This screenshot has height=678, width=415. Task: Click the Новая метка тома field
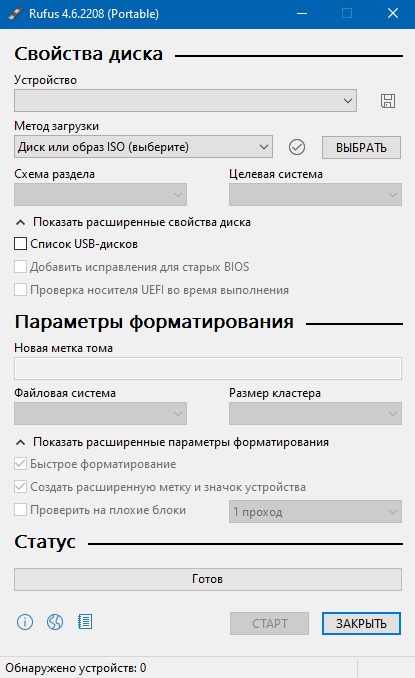point(208,368)
